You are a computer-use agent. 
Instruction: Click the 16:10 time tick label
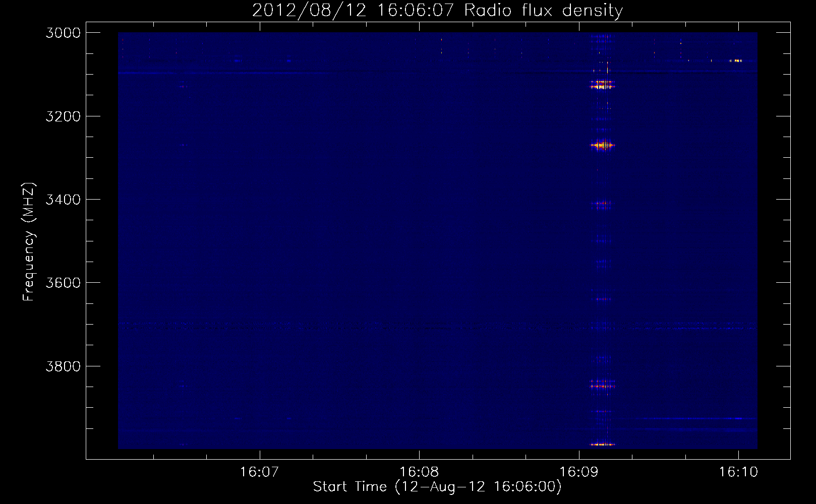(738, 472)
